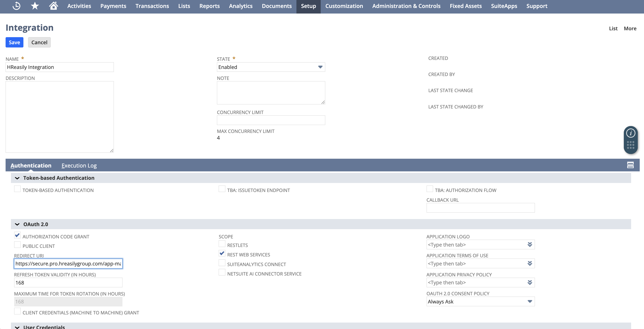Click the List link at top right
The width and height of the screenshot is (644, 329).
tap(613, 29)
